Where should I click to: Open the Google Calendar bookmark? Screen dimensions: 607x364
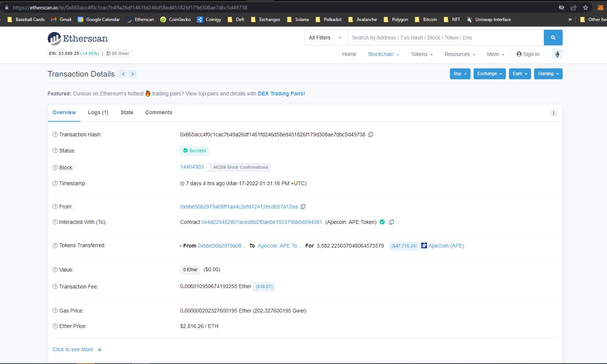pos(99,20)
